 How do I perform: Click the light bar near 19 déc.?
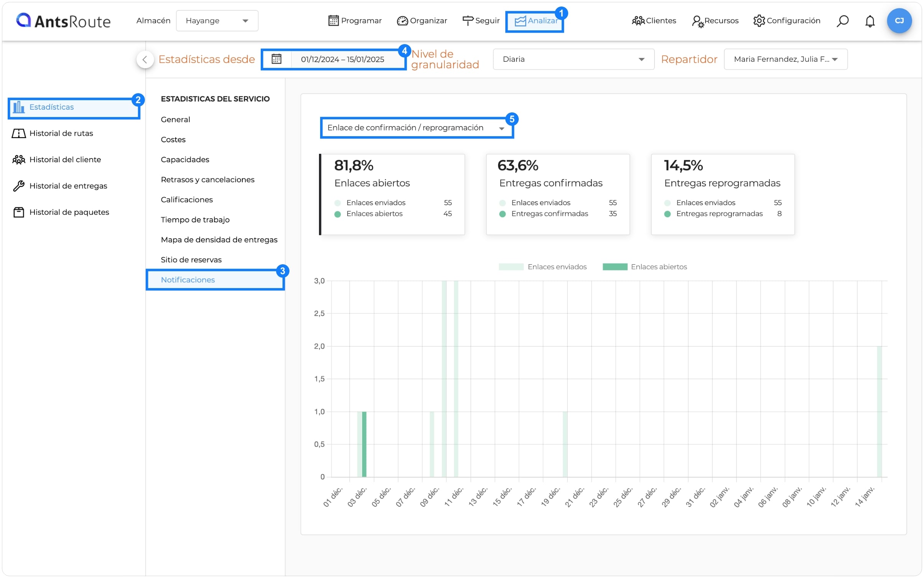(565, 444)
